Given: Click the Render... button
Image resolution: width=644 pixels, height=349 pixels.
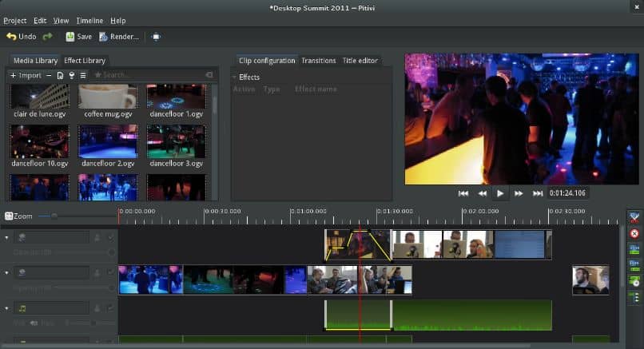Looking at the screenshot, I should [x=119, y=37].
